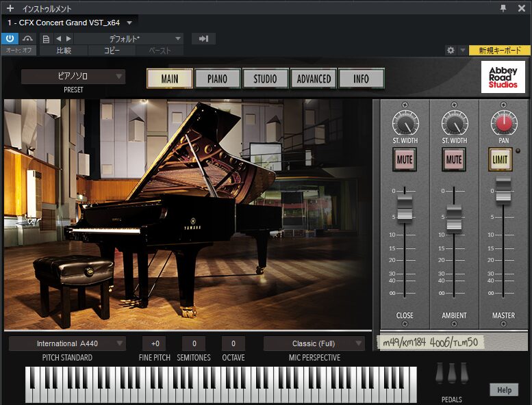Click the Abbey Road Studios logo
Screen dimensions: 532x405
tap(503, 77)
